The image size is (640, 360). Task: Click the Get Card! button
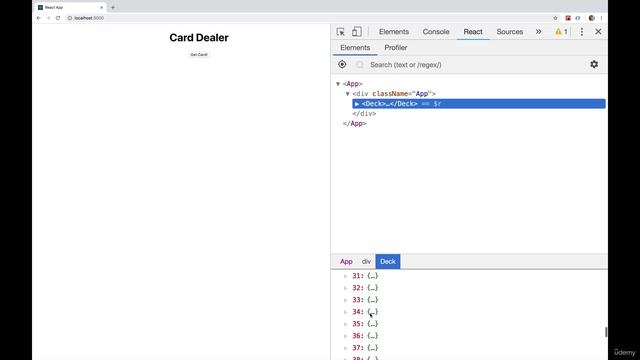click(x=199, y=55)
